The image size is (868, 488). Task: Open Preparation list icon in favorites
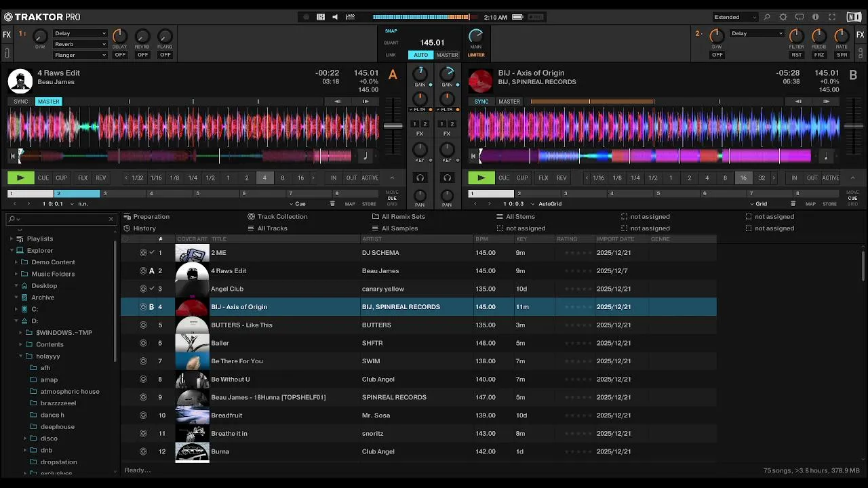coord(127,217)
